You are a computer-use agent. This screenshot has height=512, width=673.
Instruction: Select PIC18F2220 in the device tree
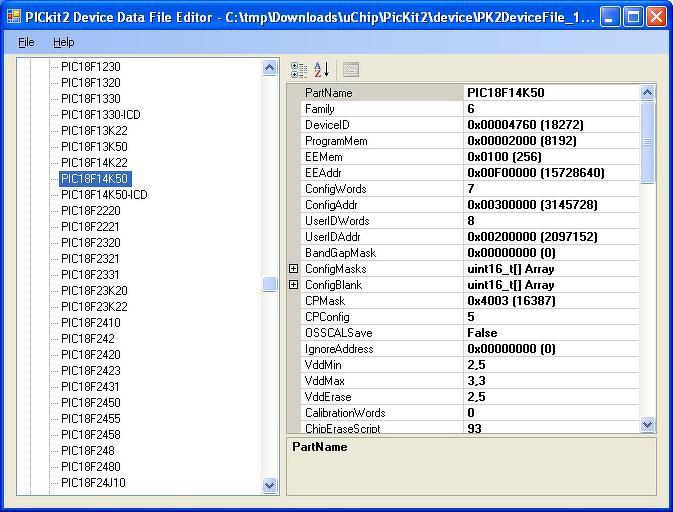[x=91, y=211]
